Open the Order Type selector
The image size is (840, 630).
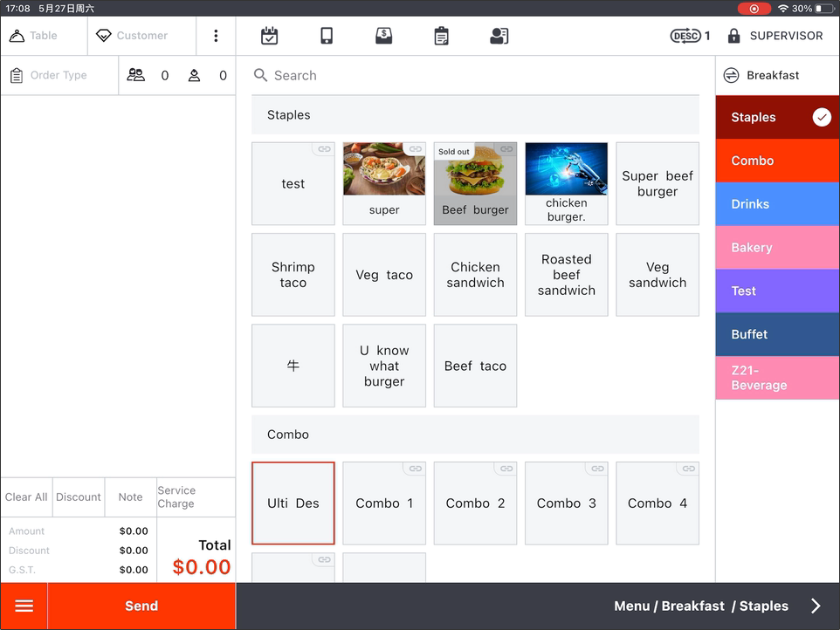(59, 76)
